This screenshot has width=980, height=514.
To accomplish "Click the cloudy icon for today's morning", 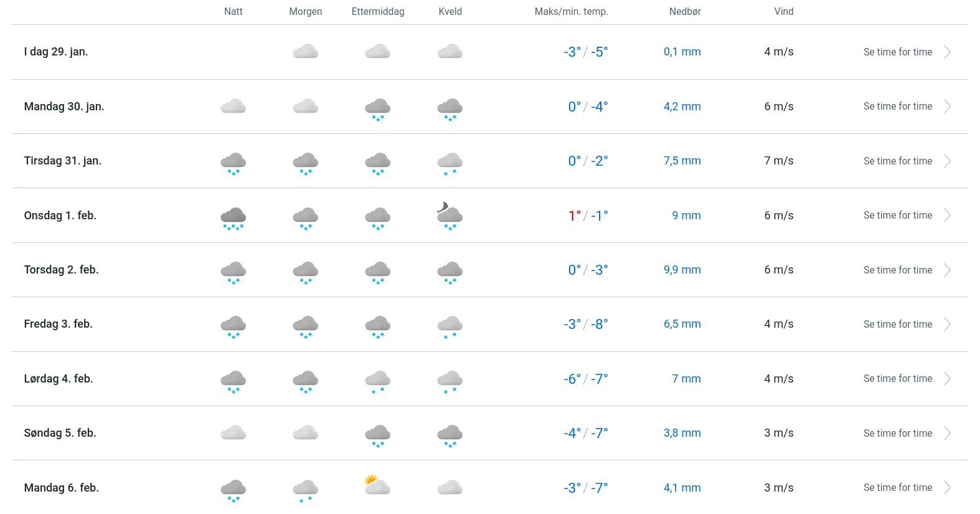I will click(x=305, y=52).
